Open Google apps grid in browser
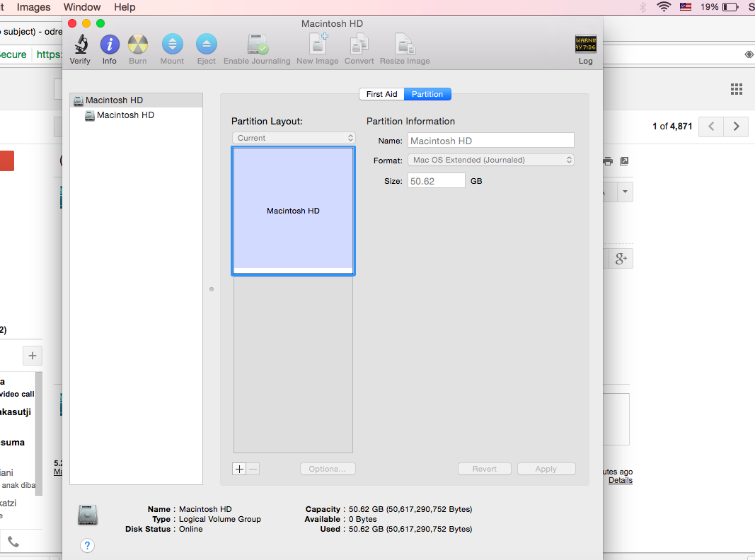755x560 pixels. [736, 89]
